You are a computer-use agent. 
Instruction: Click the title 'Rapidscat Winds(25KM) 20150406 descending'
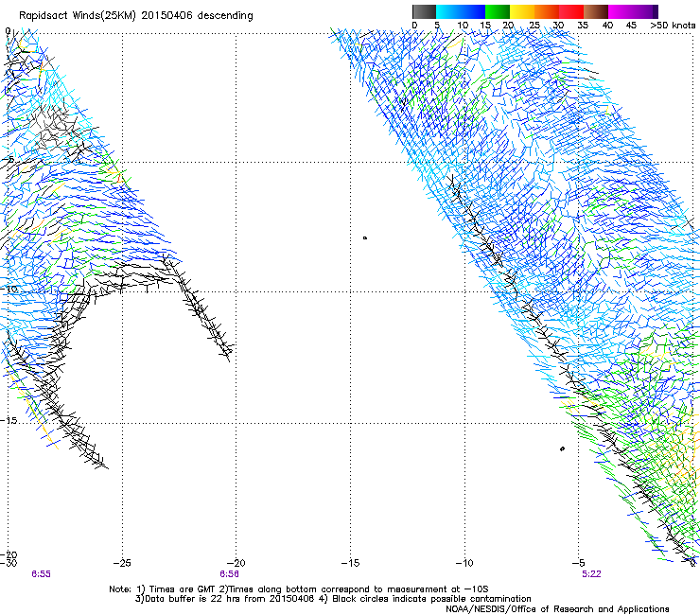[135, 16]
